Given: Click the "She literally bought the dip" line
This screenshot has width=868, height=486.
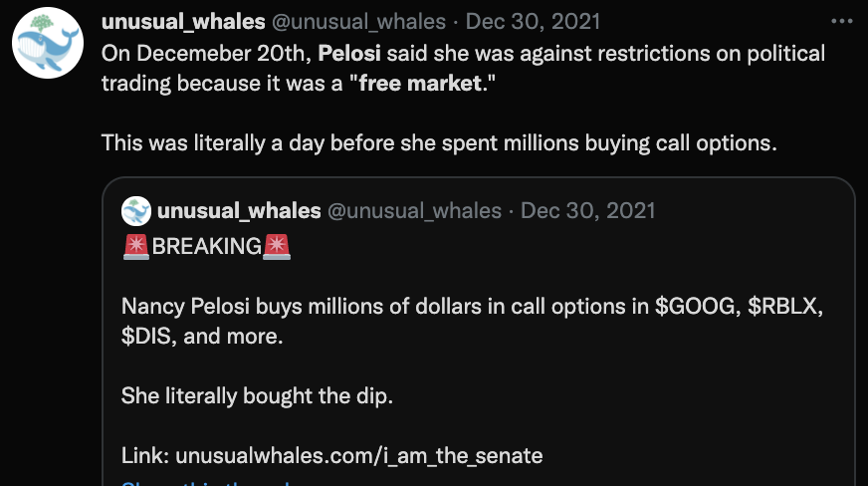Looking at the screenshot, I should pos(258,395).
